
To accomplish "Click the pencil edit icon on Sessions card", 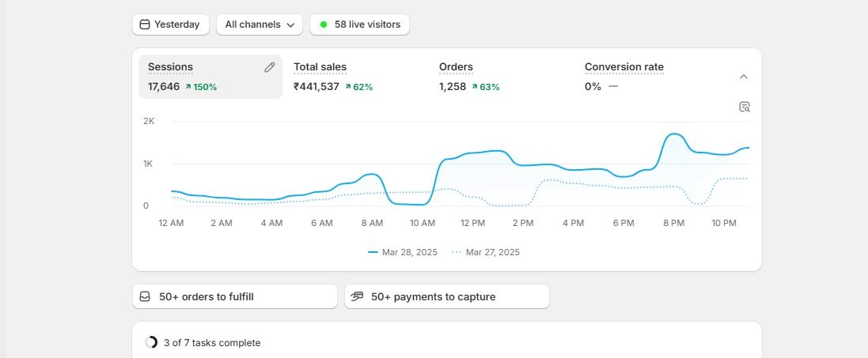I will (270, 68).
